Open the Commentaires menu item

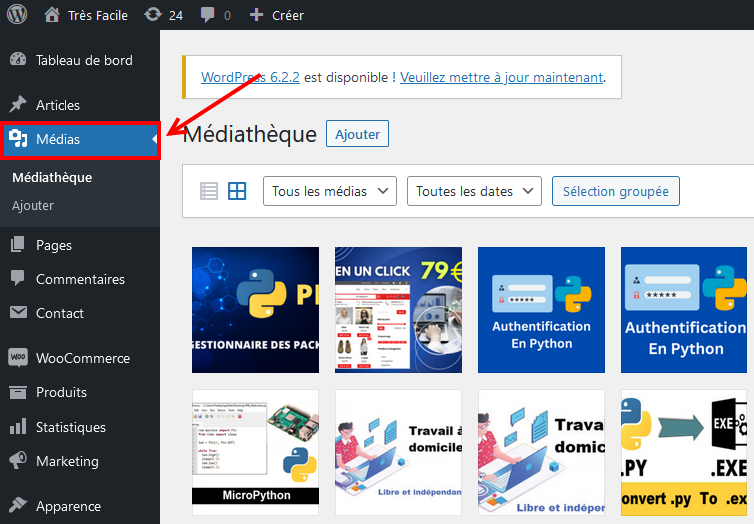coord(80,279)
